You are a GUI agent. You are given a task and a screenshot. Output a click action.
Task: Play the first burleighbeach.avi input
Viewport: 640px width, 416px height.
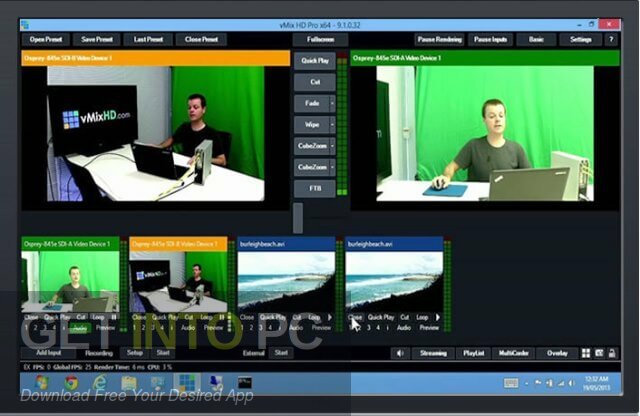click(329, 317)
